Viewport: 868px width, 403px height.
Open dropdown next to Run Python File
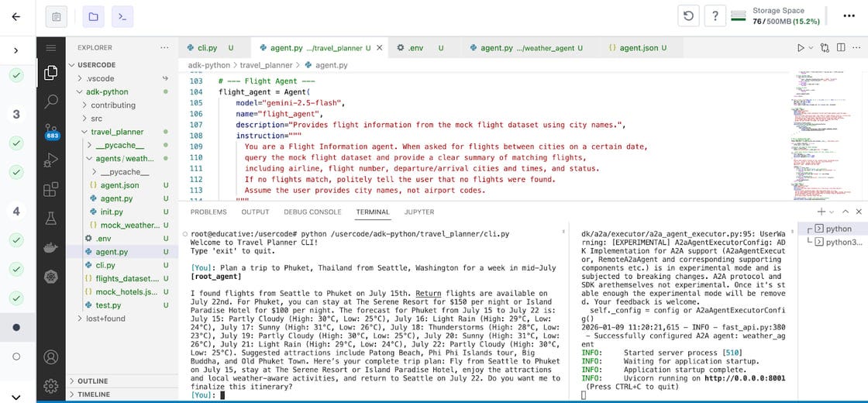pyautogui.click(x=811, y=48)
